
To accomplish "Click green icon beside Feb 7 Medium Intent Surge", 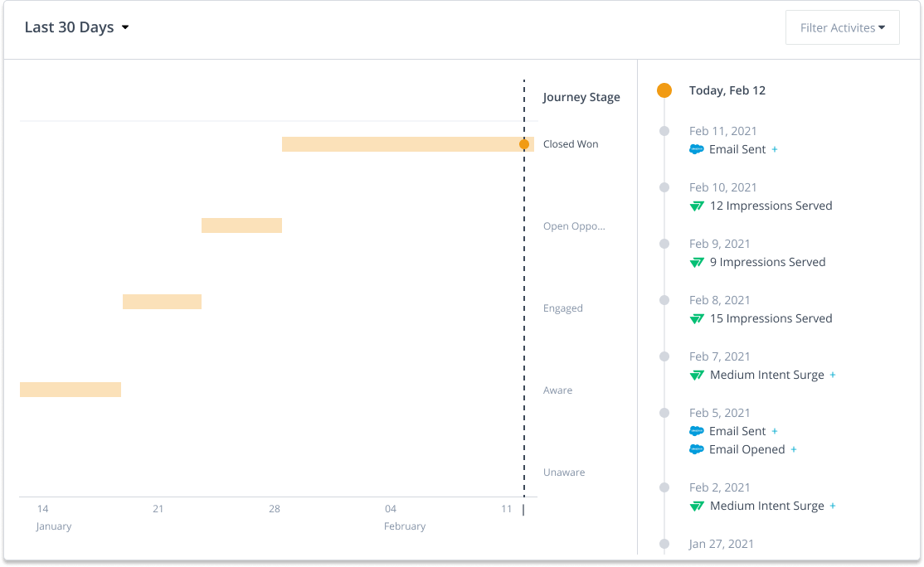I will (x=697, y=375).
